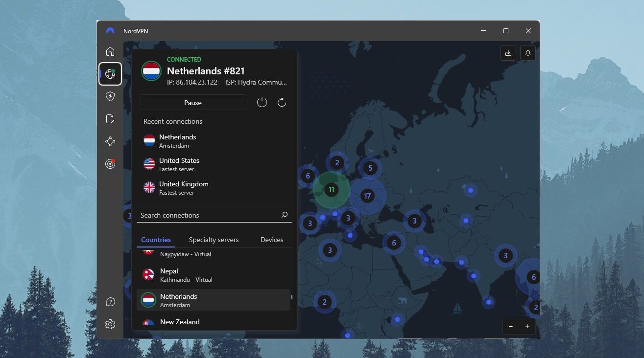This screenshot has width=644, height=358.
Task: Pause the VPN connection
Action: point(193,103)
